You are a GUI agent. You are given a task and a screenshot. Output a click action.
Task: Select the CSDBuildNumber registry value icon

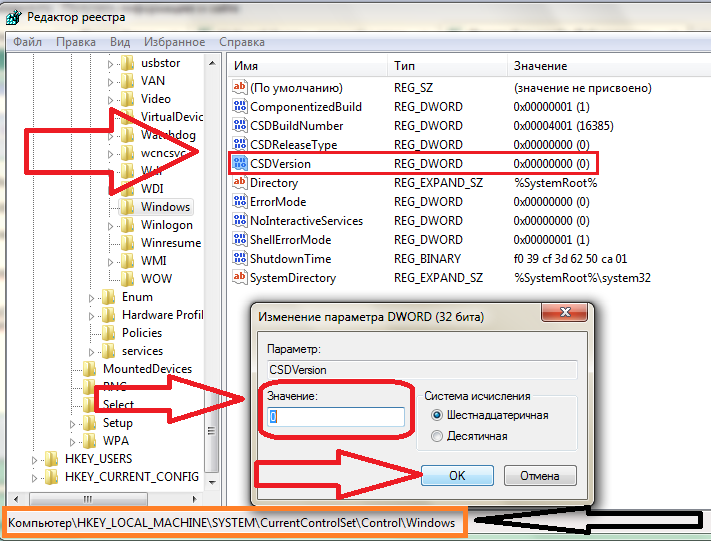pyautogui.click(x=239, y=126)
